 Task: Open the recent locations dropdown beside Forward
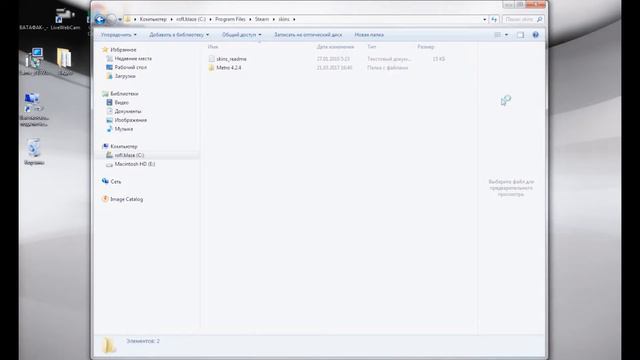pos(120,19)
